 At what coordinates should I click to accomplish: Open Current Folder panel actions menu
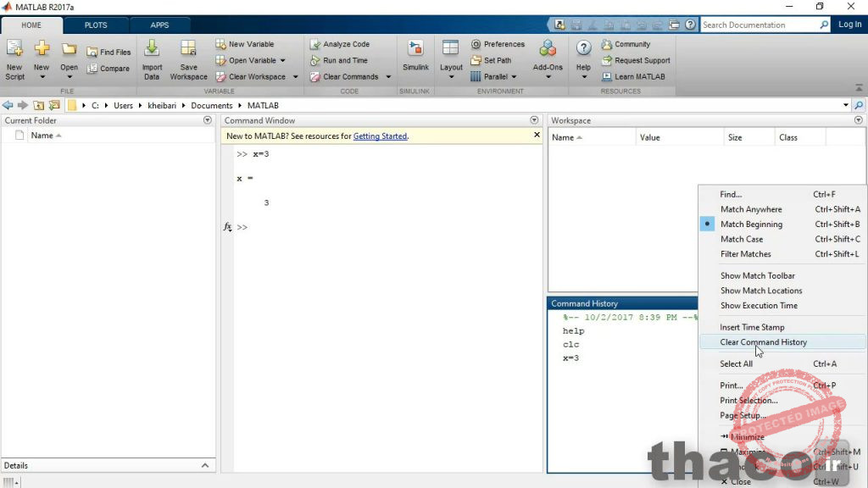click(208, 120)
